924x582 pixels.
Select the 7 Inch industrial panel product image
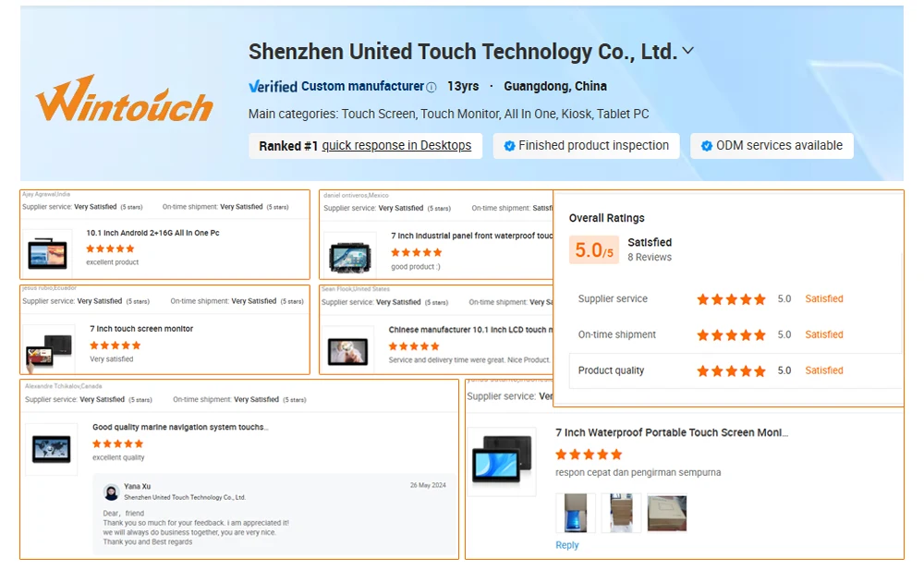350,257
